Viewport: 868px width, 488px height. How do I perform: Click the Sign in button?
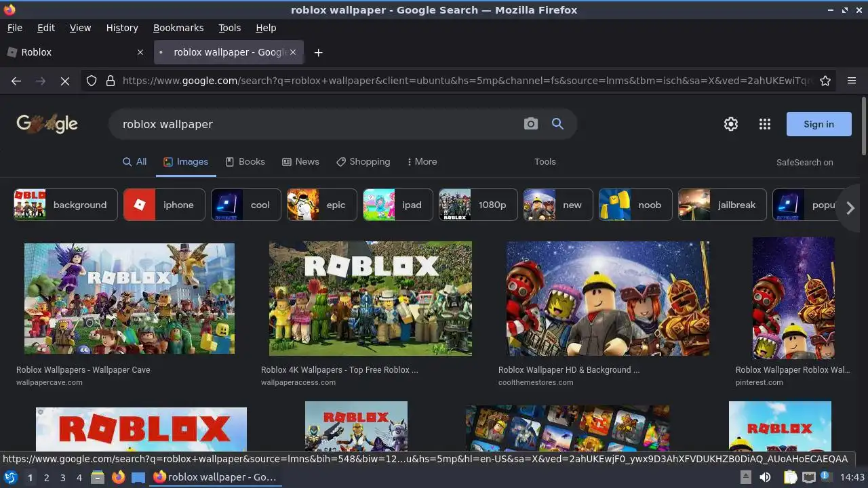(x=818, y=124)
